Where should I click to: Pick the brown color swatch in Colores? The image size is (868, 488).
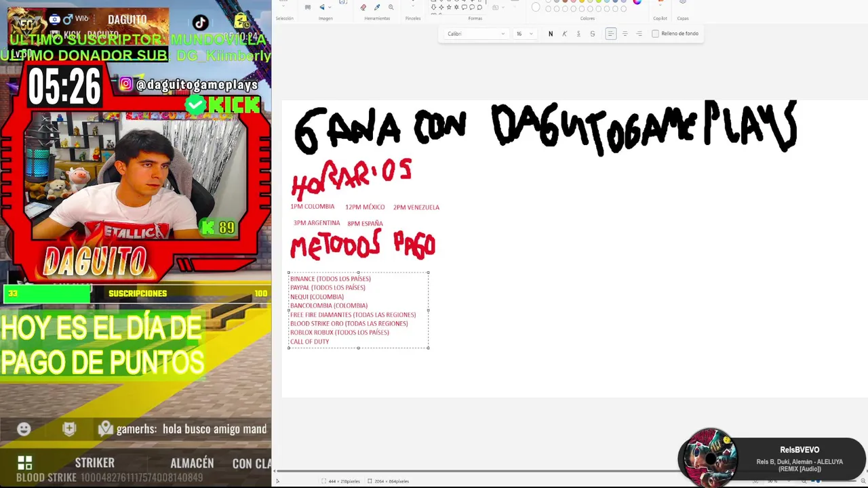tap(565, 1)
